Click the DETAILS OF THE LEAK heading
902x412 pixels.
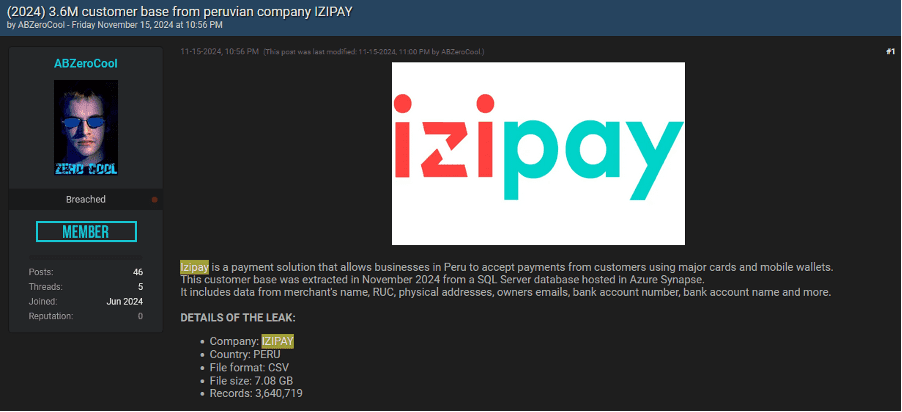click(x=238, y=318)
